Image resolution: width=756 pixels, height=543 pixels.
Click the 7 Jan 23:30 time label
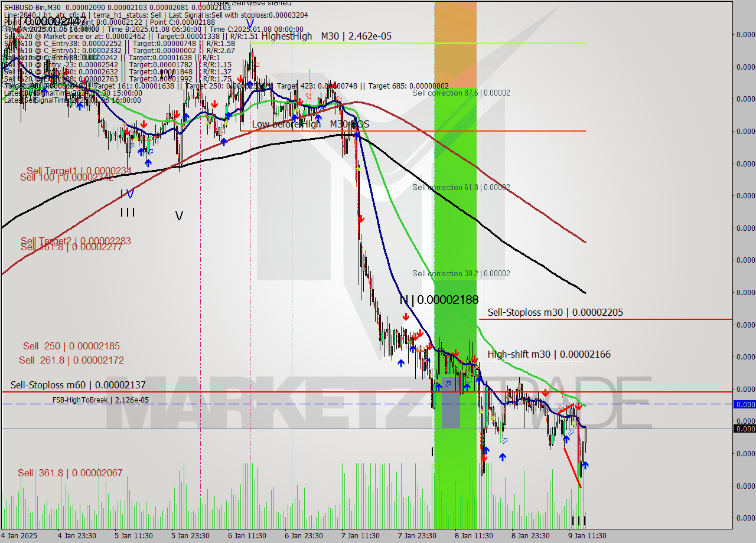(x=417, y=536)
